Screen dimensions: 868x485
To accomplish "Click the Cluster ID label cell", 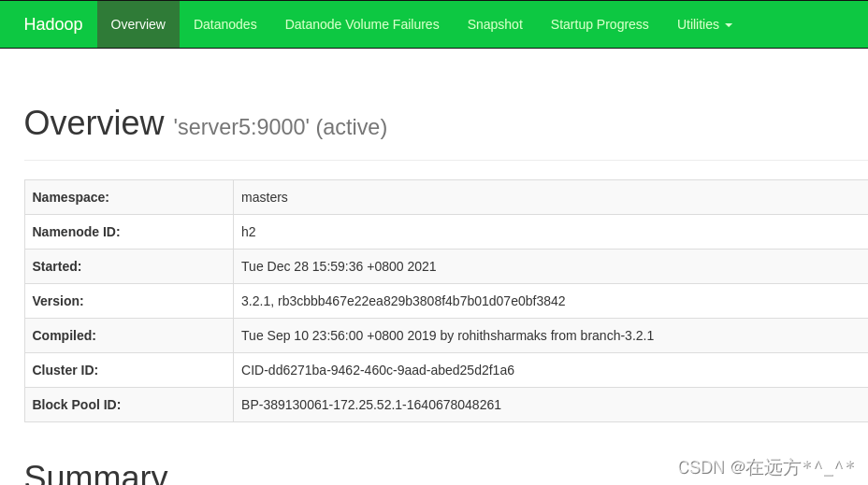I will click(129, 370).
